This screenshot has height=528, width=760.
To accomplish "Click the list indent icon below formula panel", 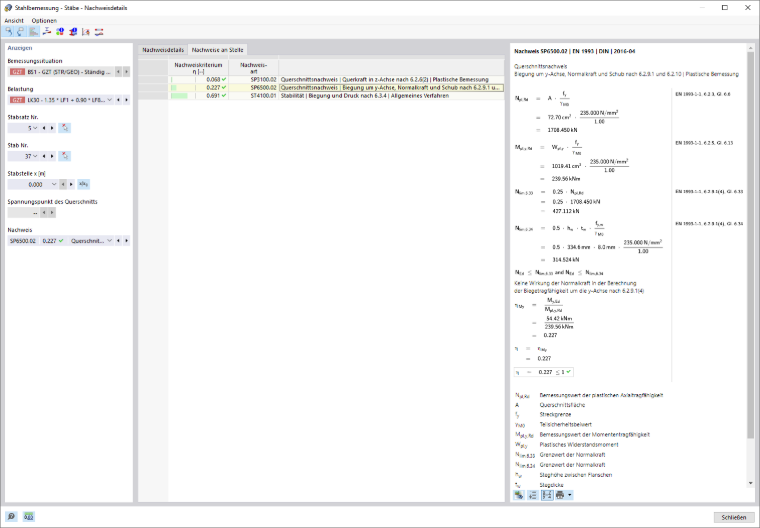I will 532,495.
